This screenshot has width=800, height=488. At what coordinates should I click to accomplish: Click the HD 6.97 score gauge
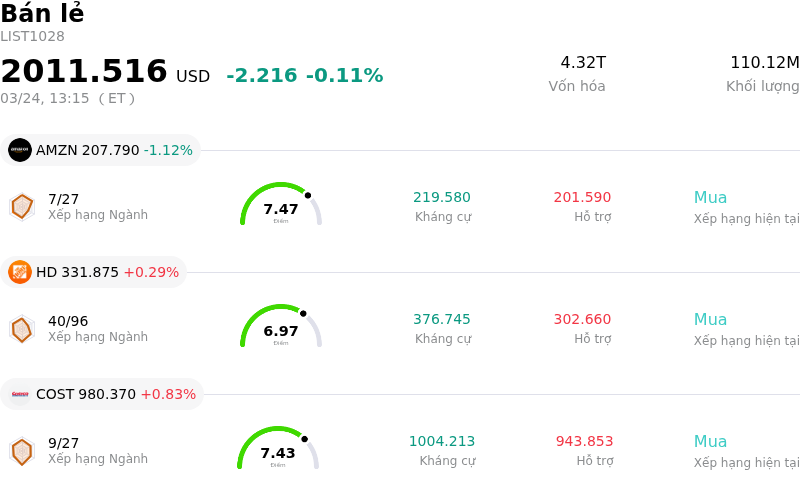click(281, 328)
